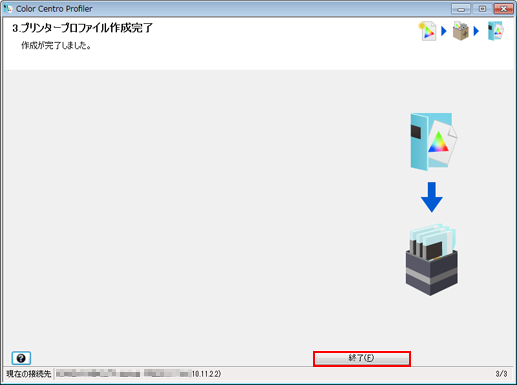Maximize the Color Centro Profiler window
517x385 pixels.
pyautogui.click(x=482, y=9)
